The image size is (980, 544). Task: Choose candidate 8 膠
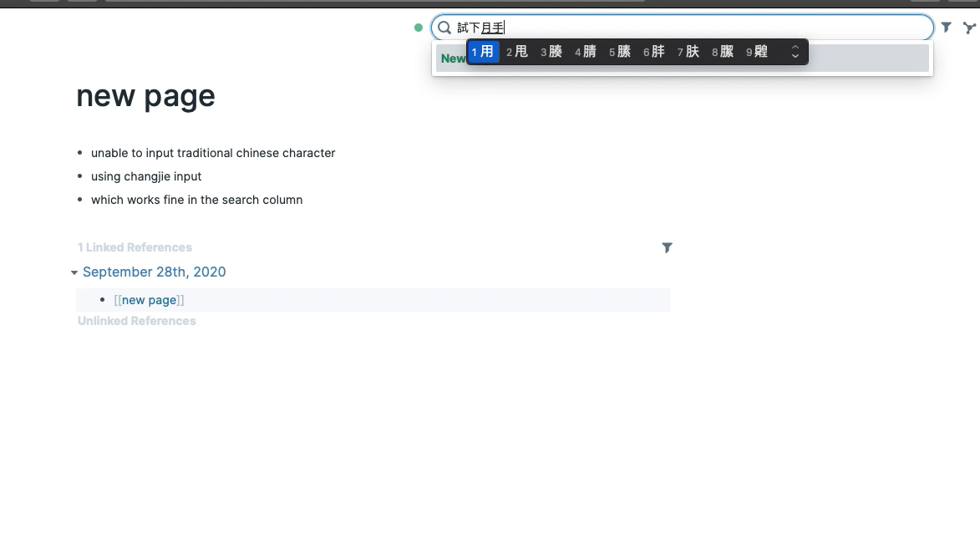point(723,52)
